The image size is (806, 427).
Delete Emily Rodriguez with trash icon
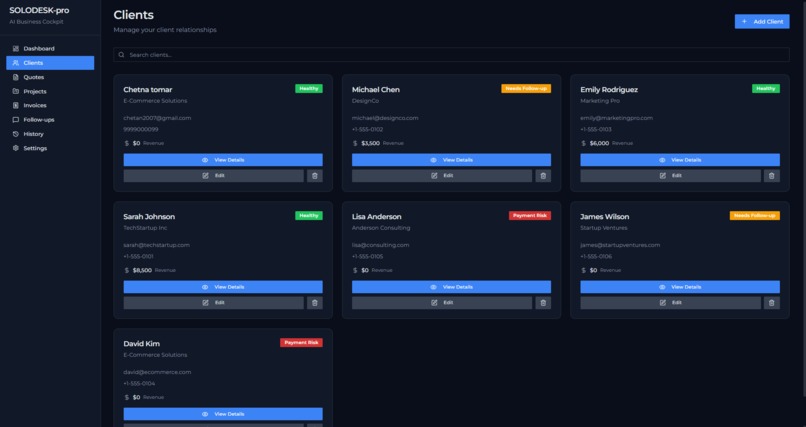(772, 176)
